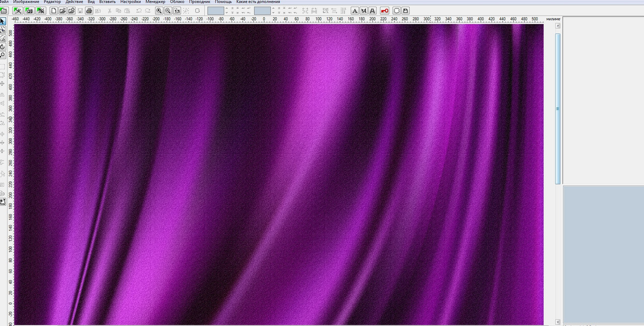This screenshot has height=326, width=644.
Task: Click the Zoom out magnifier icon
Action: click(x=168, y=11)
